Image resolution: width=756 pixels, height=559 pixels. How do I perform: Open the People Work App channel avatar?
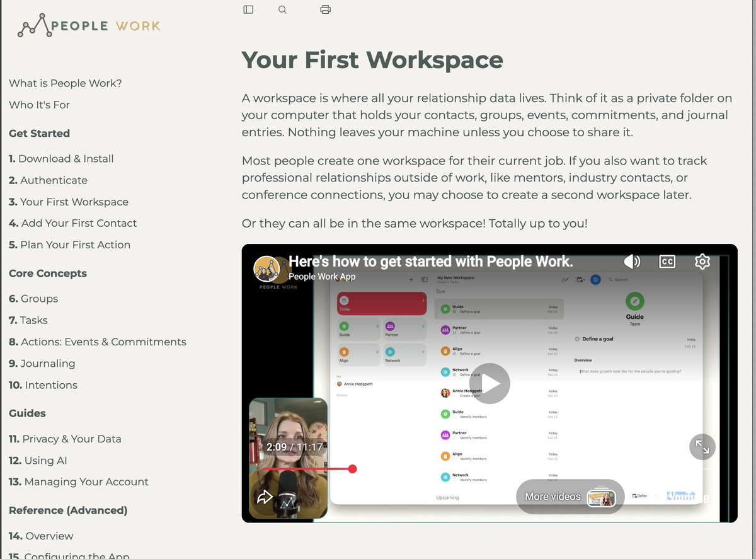pos(266,268)
